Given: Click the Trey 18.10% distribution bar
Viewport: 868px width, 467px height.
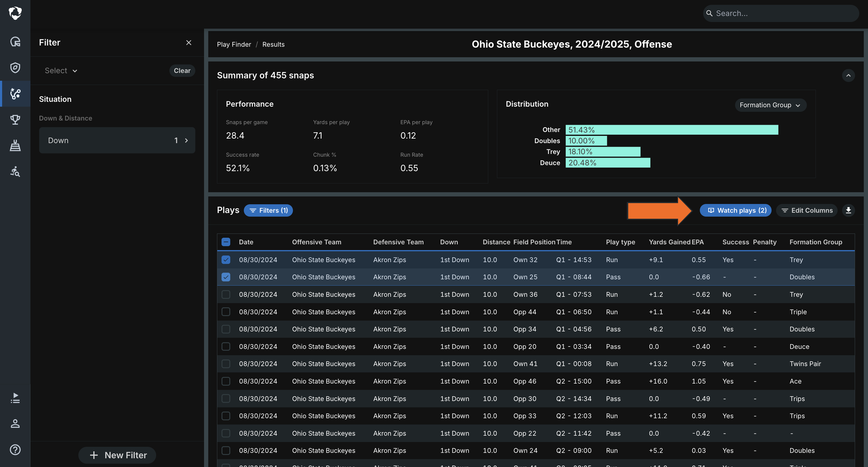Looking at the screenshot, I should [x=603, y=152].
